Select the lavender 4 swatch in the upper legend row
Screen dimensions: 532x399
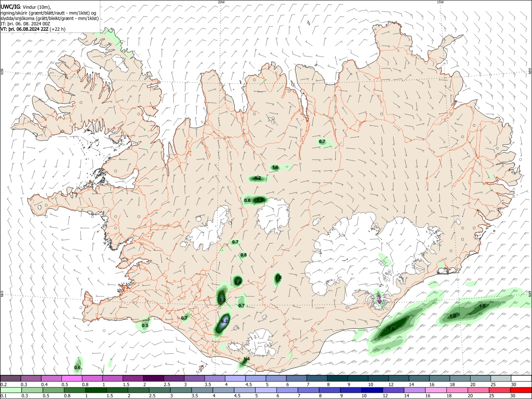235,378
